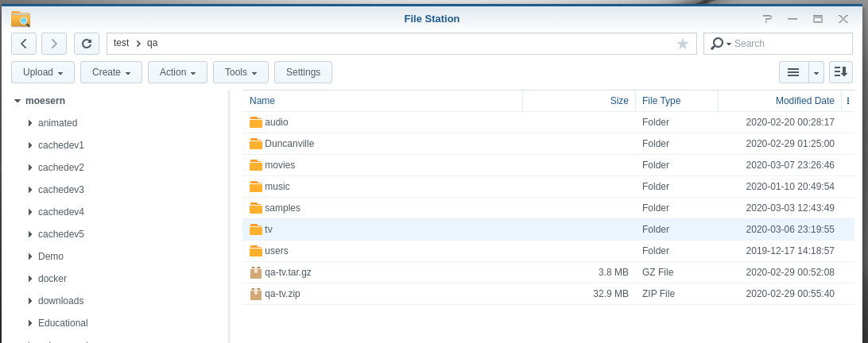Open the Create dropdown menu
Image resolution: width=868 pixels, height=343 pixels.
coord(111,72)
